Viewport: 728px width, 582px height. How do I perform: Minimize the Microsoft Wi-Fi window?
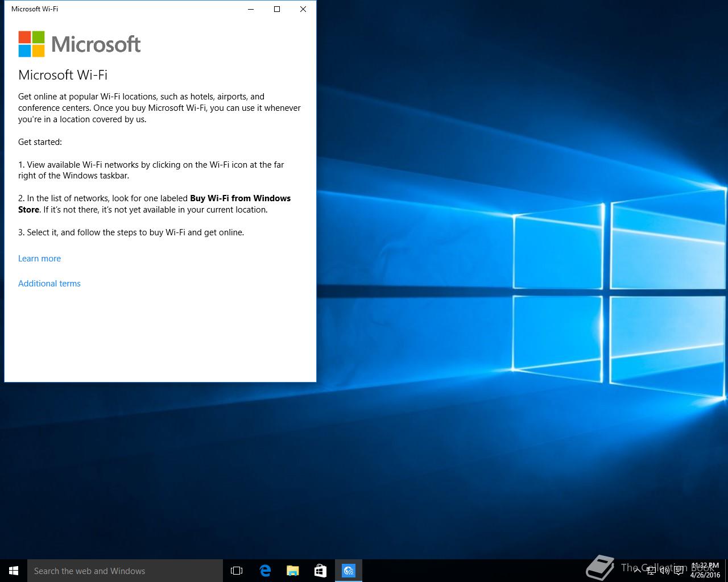251,9
